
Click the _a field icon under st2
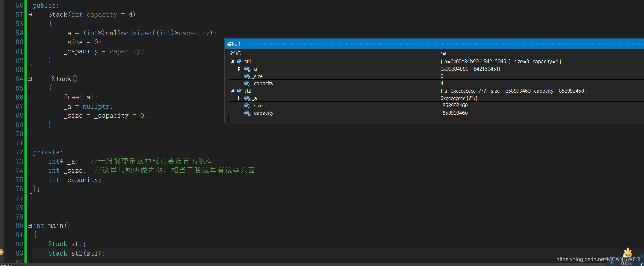click(247, 98)
